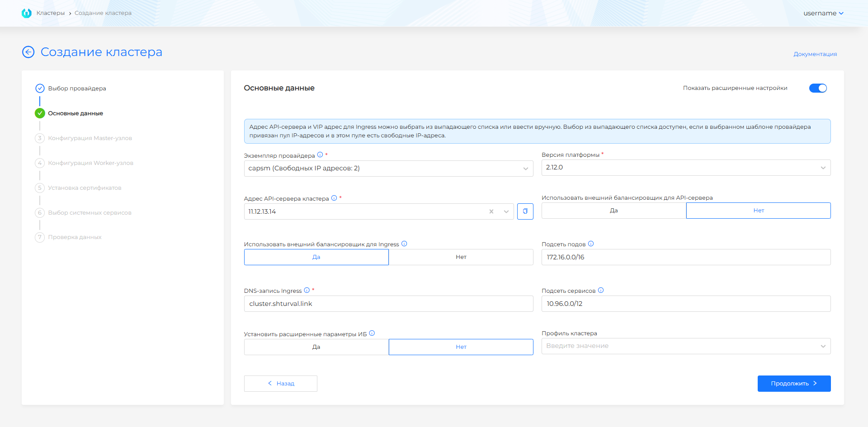Image resolution: width=868 pixels, height=427 pixels.
Task: Clear the API server address with the X icon
Action: [491, 211]
